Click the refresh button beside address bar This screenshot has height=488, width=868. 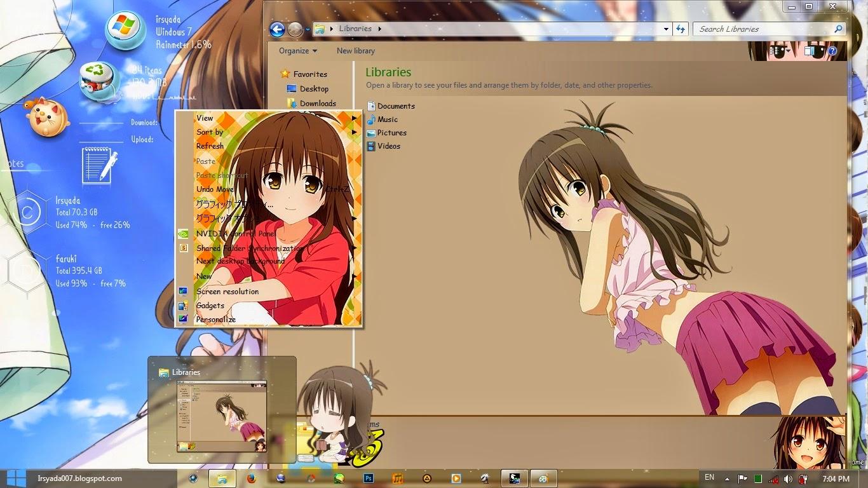(x=681, y=29)
